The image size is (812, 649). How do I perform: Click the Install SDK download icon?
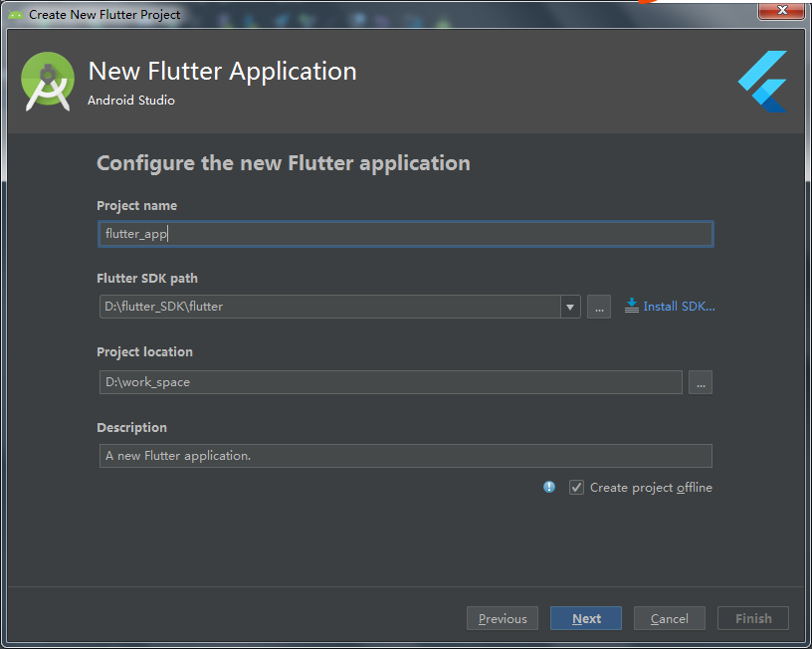[x=631, y=306]
